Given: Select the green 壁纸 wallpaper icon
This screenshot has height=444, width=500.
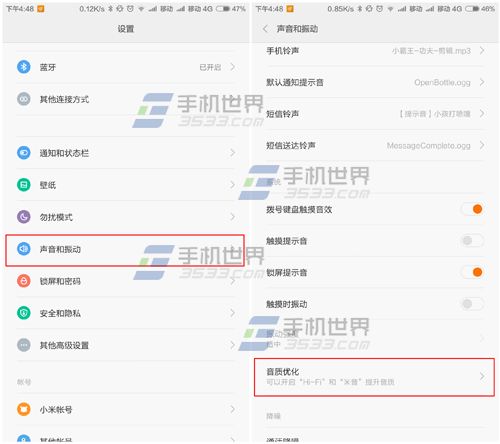Looking at the screenshot, I should coord(24,185).
